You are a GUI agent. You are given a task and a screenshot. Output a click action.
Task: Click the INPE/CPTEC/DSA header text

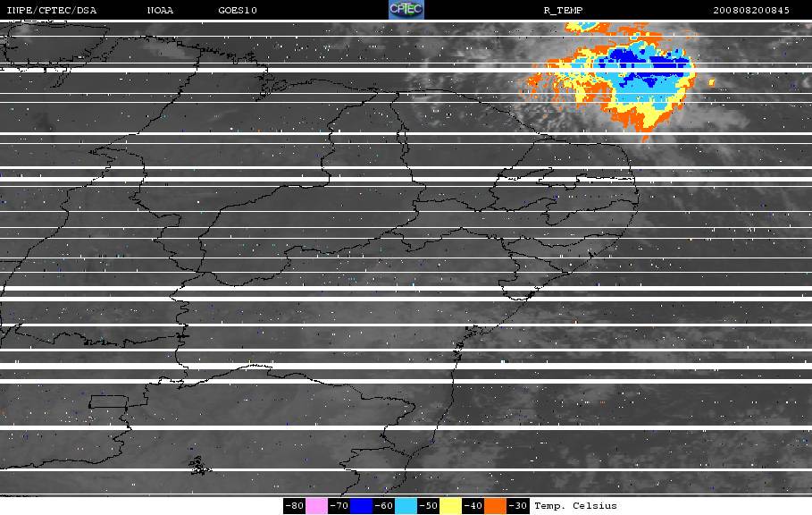(51, 10)
